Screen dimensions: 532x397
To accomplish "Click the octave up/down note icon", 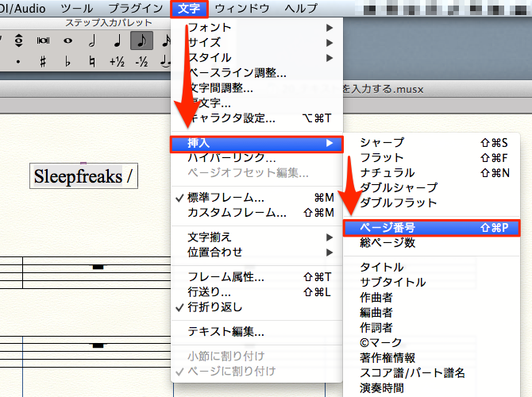I will point(19,40).
